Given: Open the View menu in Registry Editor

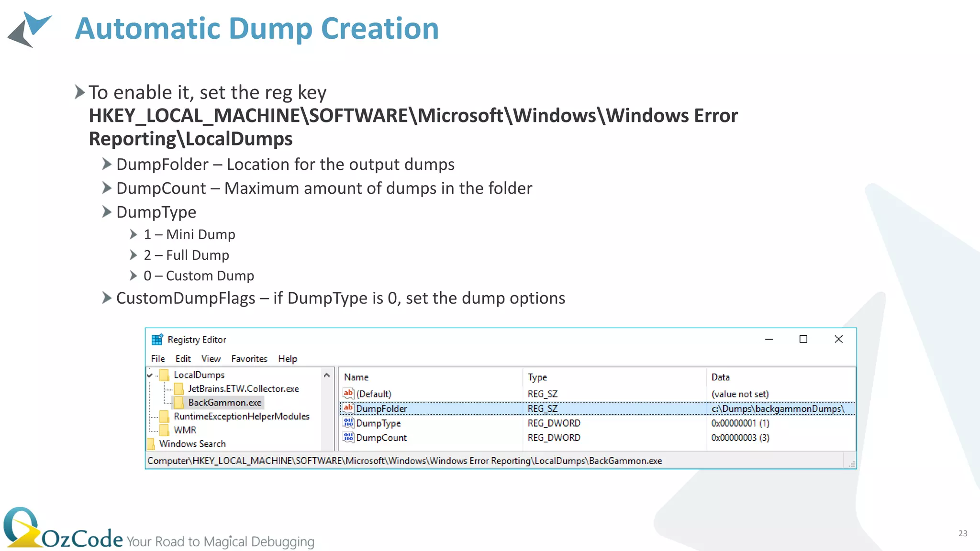Looking at the screenshot, I should 211,359.
